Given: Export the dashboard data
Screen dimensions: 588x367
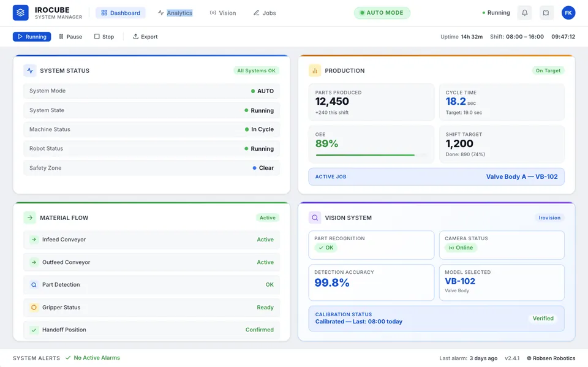Looking at the screenshot, I should click(x=145, y=36).
